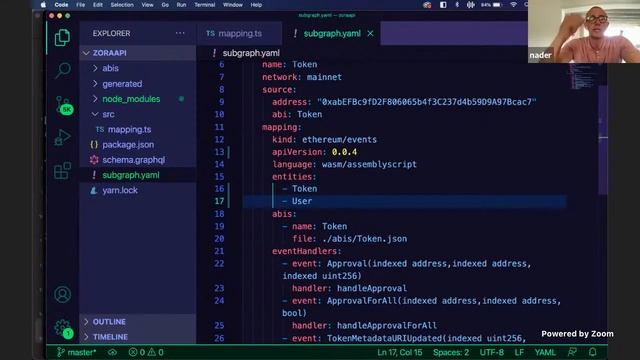Click YAML language mode status item

(545, 352)
